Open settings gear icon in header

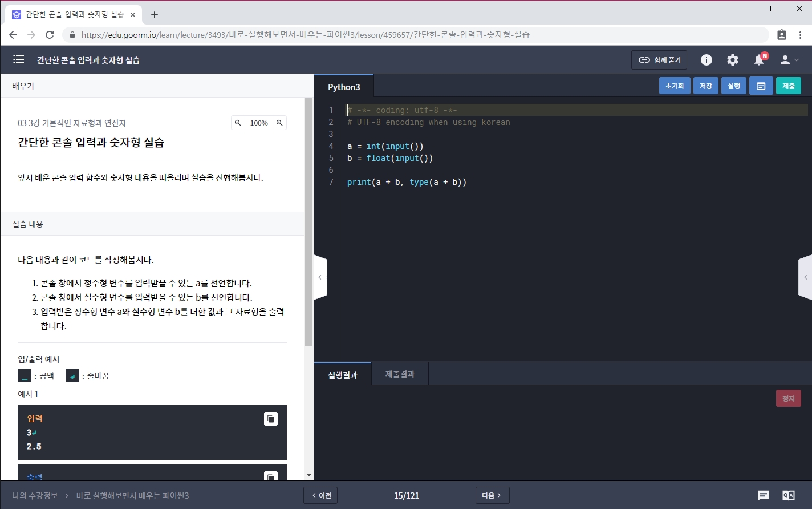tap(732, 60)
